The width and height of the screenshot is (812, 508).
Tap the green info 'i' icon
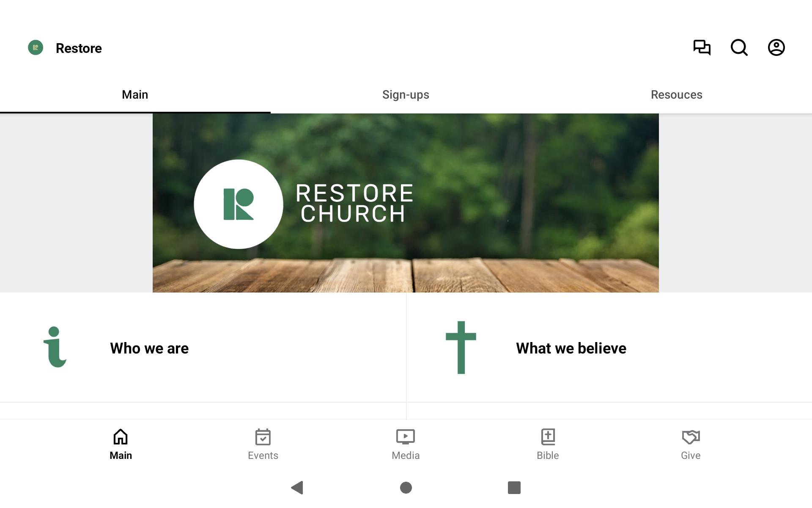point(55,347)
